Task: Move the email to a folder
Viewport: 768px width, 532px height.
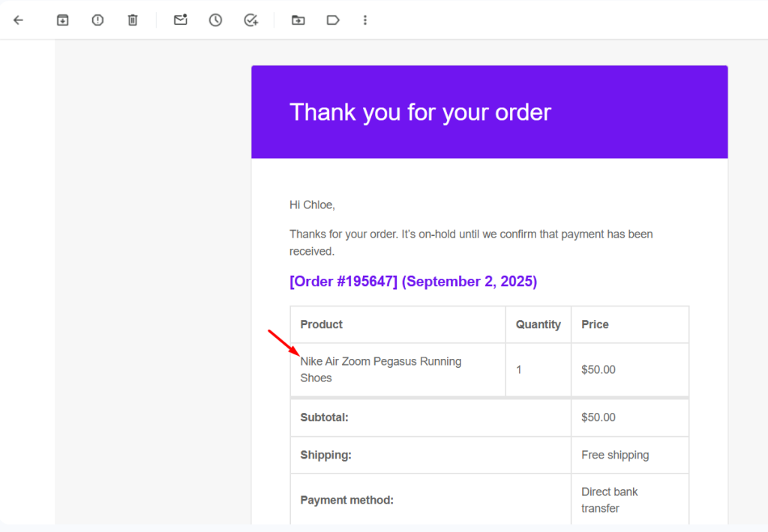Action: pyautogui.click(x=298, y=20)
